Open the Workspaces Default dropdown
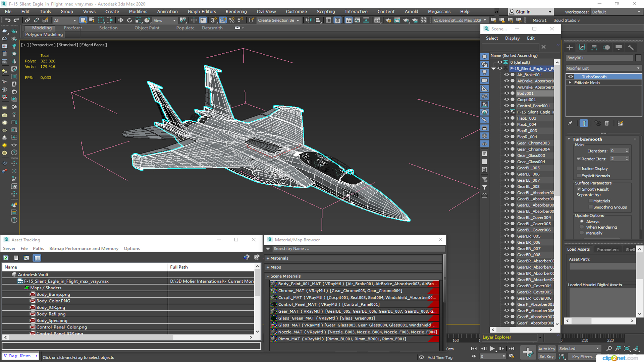Image resolution: width=644 pixels, height=362 pixels. click(616, 12)
